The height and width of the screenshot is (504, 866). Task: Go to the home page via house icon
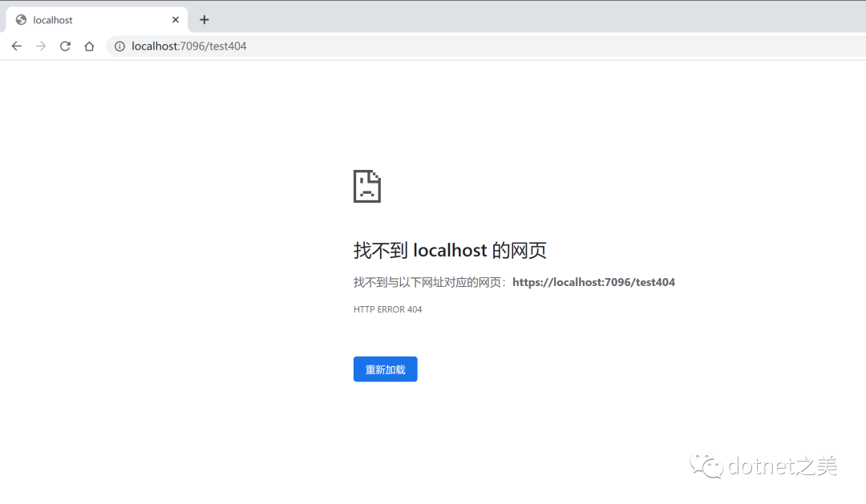point(89,46)
